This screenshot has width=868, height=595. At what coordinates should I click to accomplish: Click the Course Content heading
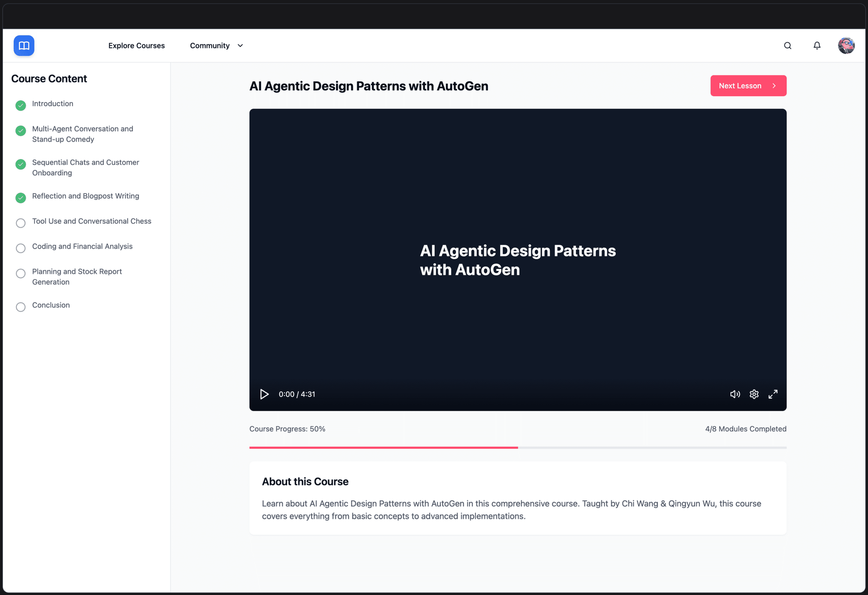tap(49, 79)
